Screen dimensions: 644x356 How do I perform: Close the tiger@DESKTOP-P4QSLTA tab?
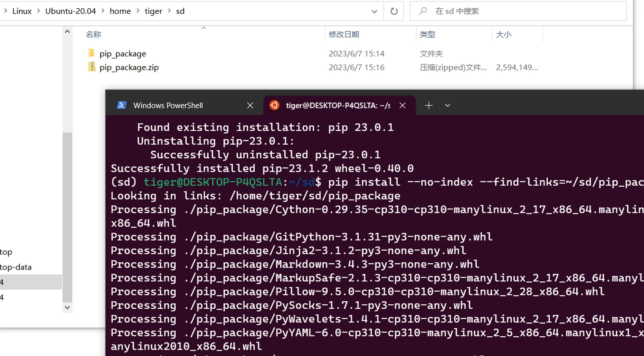click(402, 105)
